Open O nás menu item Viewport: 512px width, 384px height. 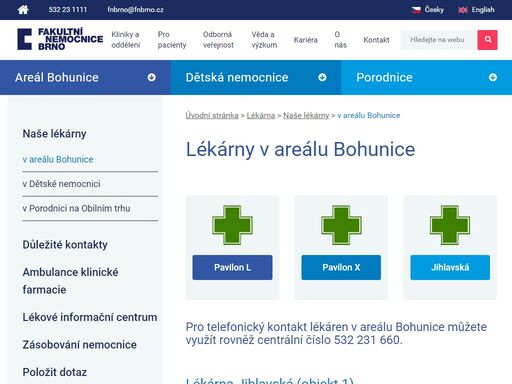tap(341, 40)
